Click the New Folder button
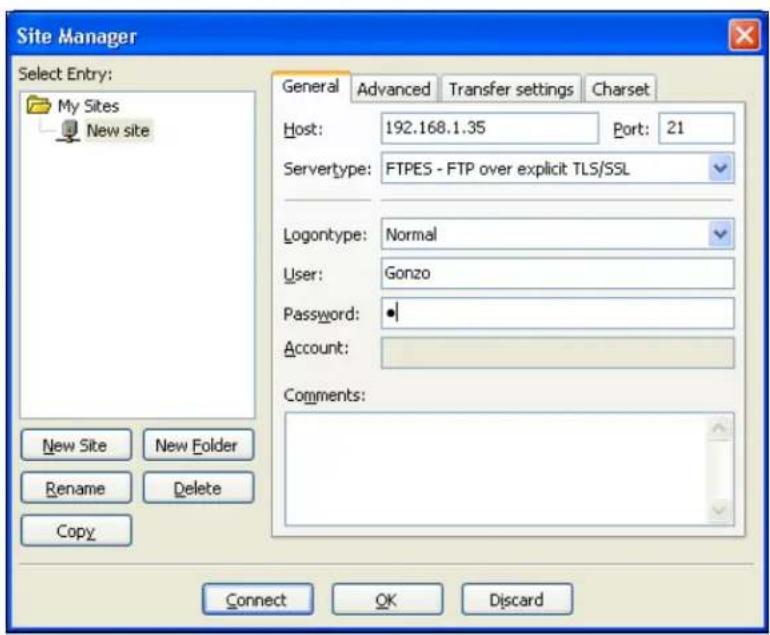The height and width of the screenshot is (635, 770). point(198,445)
